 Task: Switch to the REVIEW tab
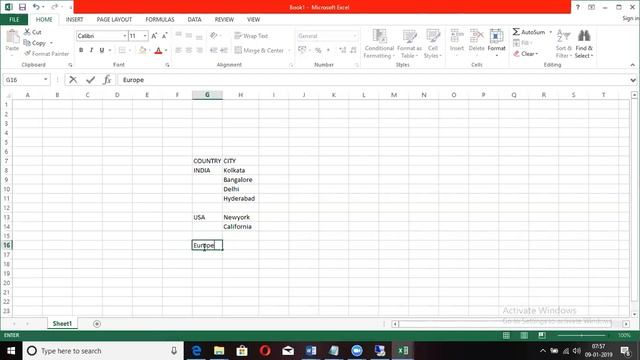224,20
